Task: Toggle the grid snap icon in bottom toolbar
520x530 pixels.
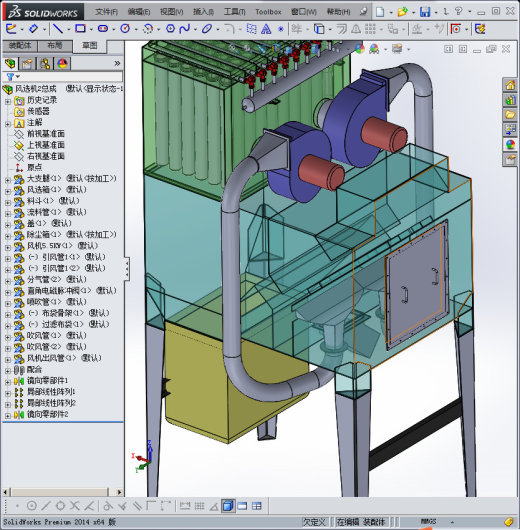Action: (199, 506)
